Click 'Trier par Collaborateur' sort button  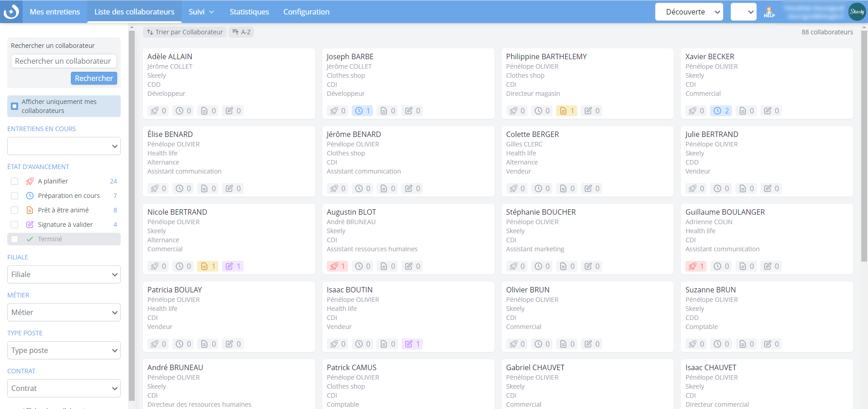point(184,32)
